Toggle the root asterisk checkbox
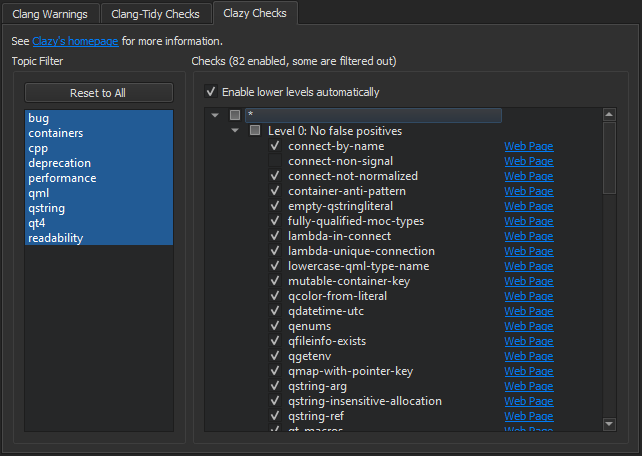Viewport: 642px width, 456px height. (235, 116)
